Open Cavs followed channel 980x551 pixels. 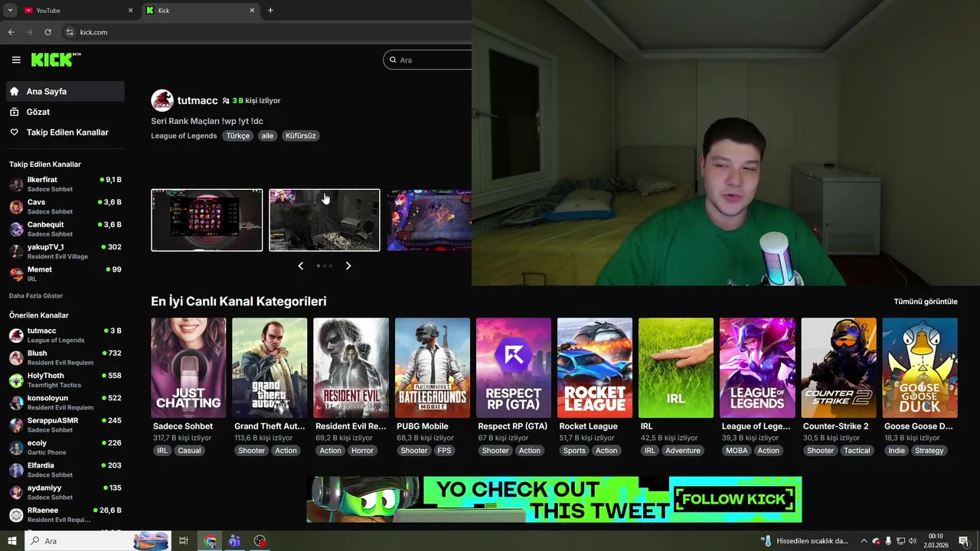point(65,207)
